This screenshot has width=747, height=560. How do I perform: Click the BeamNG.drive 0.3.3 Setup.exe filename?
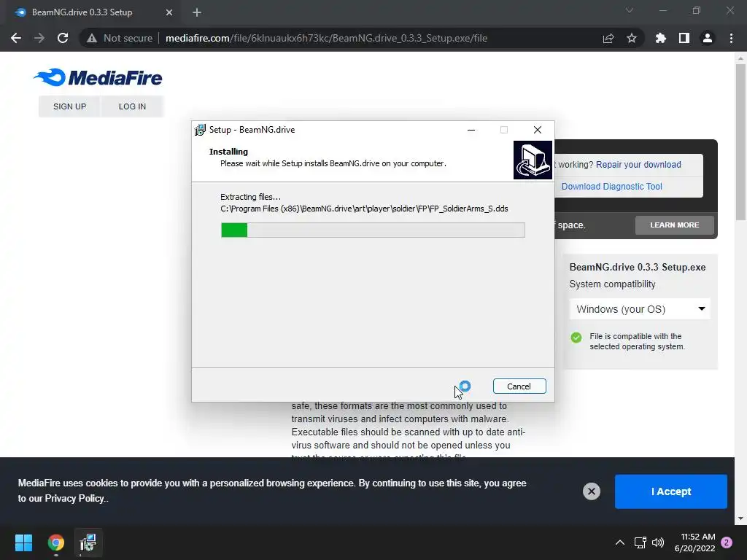pos(638,267)
